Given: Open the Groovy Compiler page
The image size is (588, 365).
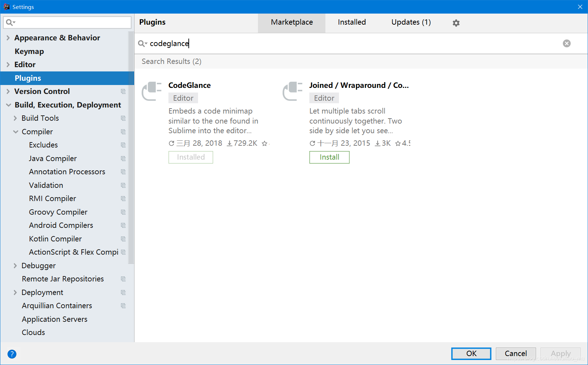Looking at the screenshot, I should pos(58,212).
